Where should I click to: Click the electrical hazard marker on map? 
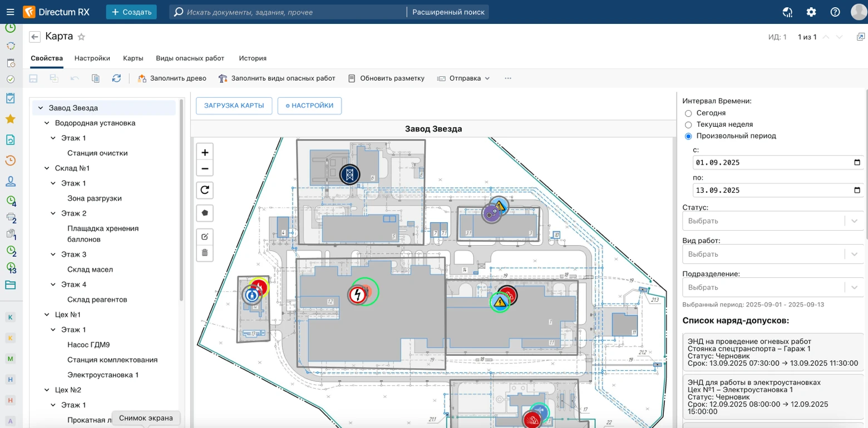coord(357,295)
